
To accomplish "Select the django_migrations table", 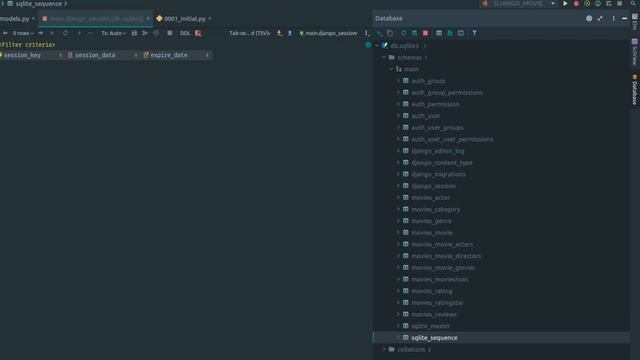I will (x=438, y=174).
